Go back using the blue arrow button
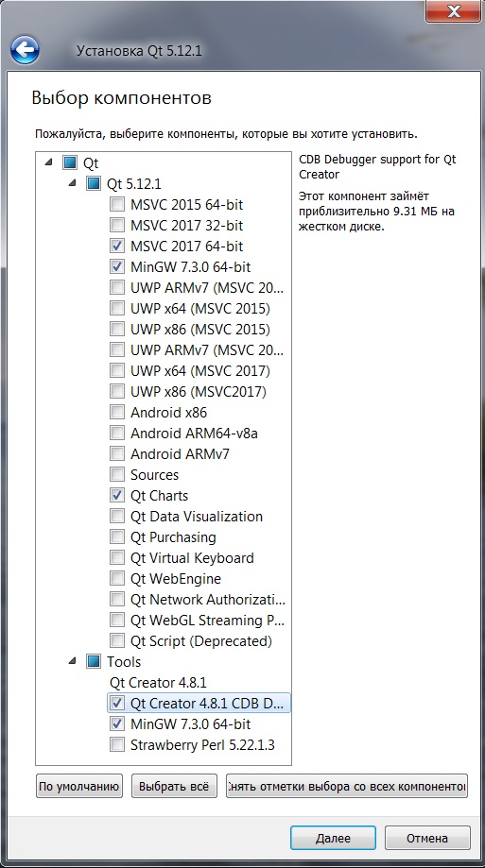The image size is (485, 868). (x=25, y=51)
